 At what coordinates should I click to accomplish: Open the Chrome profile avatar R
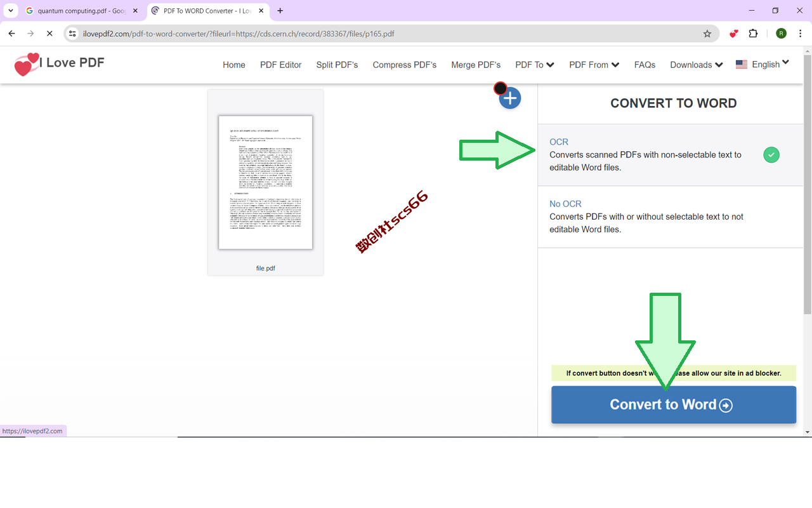pos(781,34)
